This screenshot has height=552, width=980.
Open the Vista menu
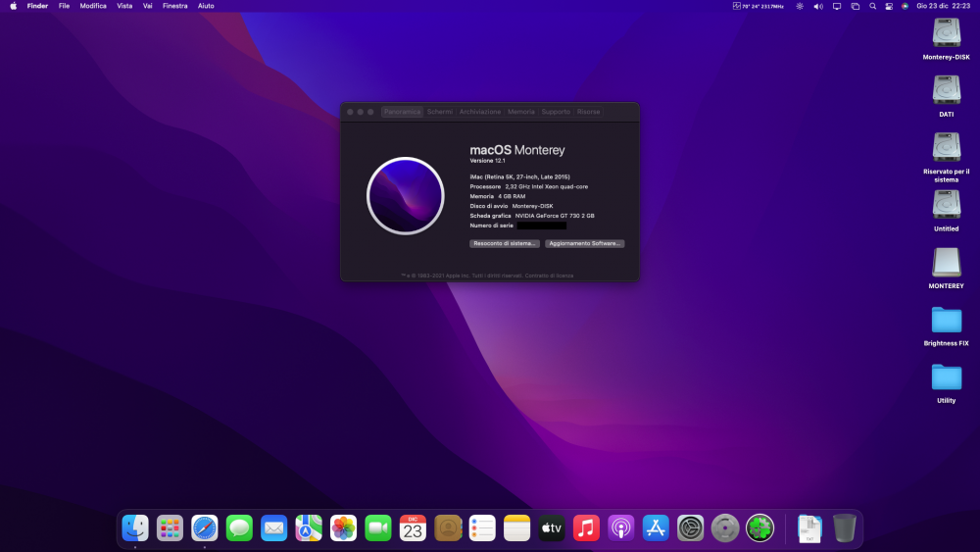coord(124,6)
